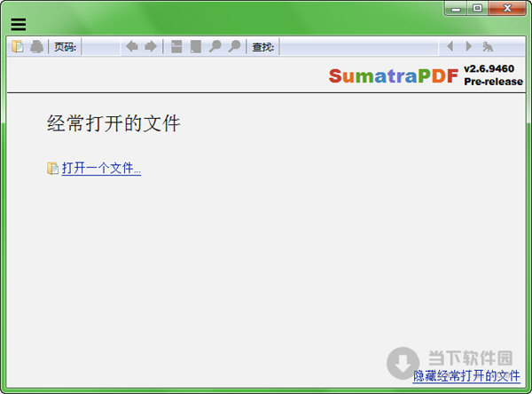Select fit width continuous view icon
The width and height of the screenshot is (532, 394).
[176, 46]
